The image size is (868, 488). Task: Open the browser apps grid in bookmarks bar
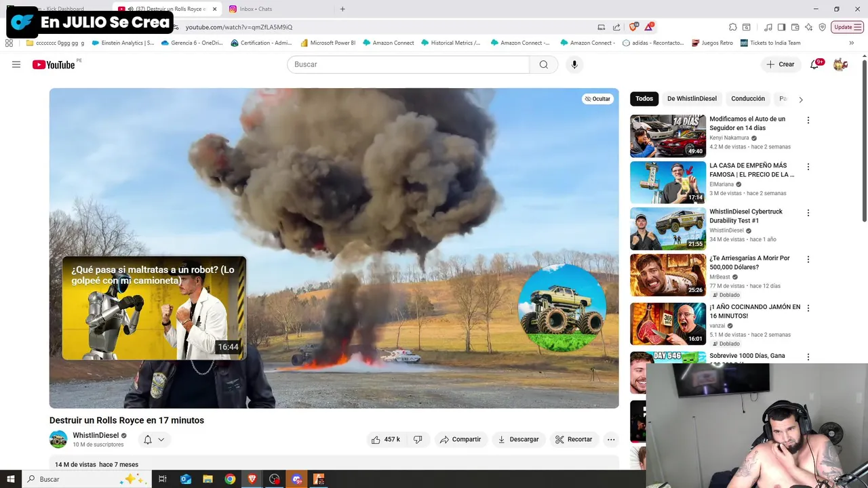[9, 43]
